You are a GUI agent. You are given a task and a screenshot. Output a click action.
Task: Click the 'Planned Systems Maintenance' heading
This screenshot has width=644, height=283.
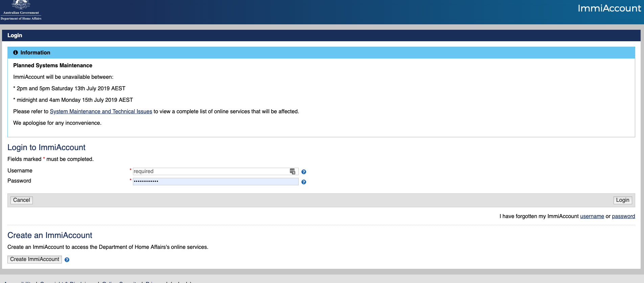pos(53,66)
